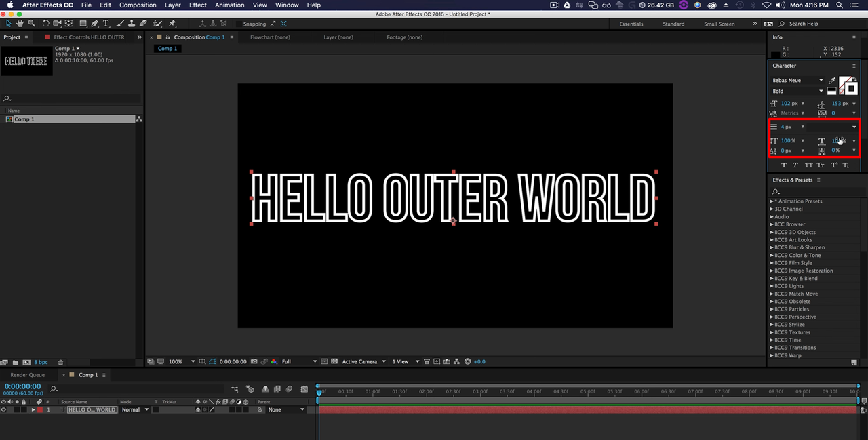Viewport: 868px width, 440px height.
Task: Open the Bebas Neue font family dropdown
Action: (x=821, y=81)
